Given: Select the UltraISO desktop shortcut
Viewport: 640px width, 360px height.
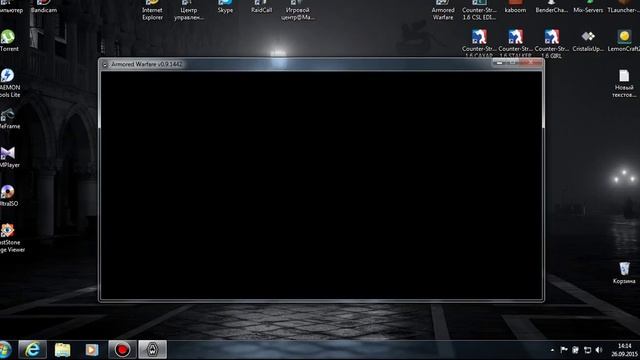Looking at the screenshot, I should pyautogui.click(x=8, y=196).
